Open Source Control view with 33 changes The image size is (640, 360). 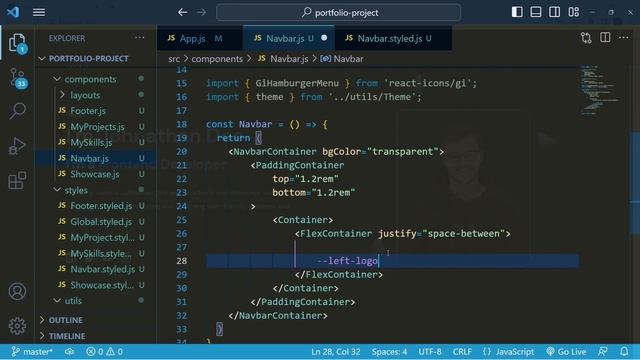click(x=17, y=78)
